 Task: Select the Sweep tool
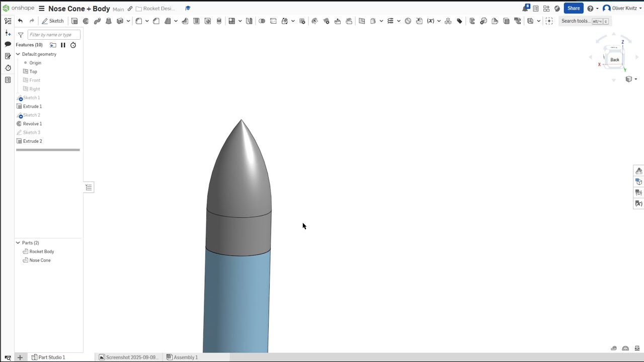tap(97, 21)
